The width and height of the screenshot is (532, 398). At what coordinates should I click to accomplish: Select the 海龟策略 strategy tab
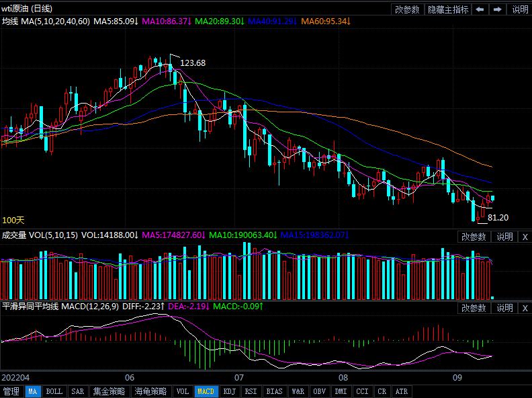(150, 391)
